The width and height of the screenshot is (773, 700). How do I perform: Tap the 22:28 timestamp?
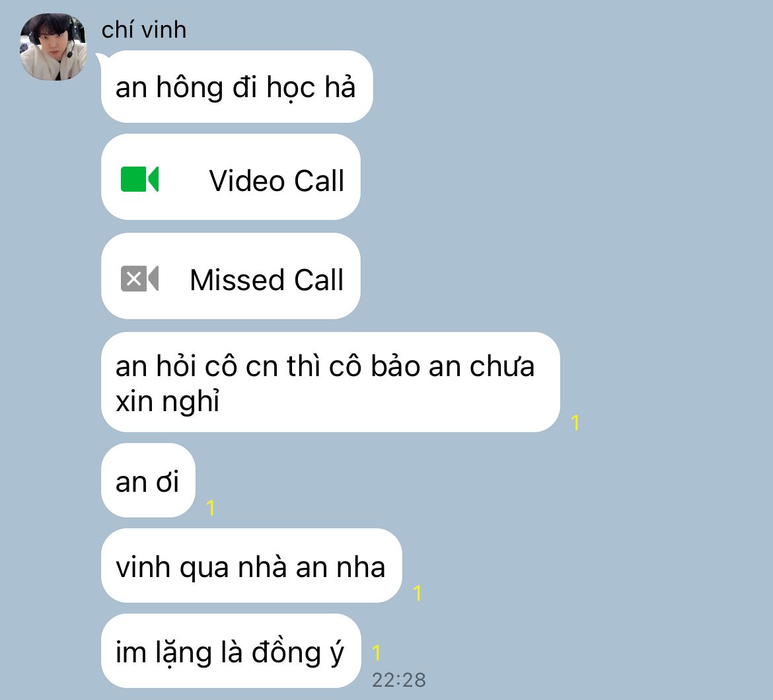399,680
